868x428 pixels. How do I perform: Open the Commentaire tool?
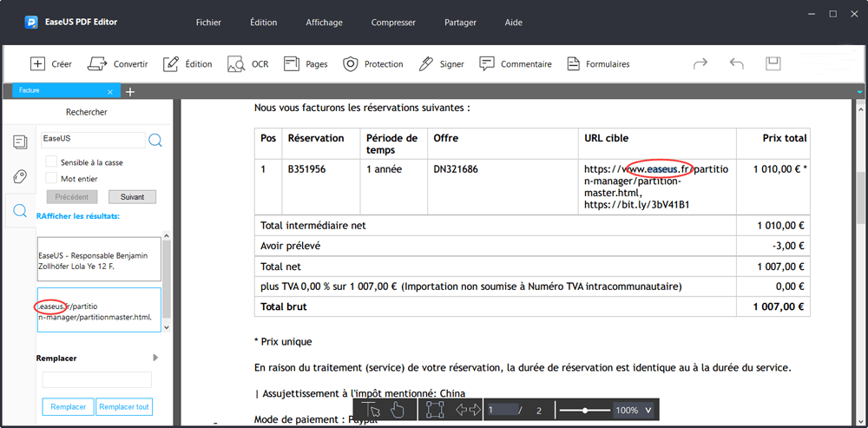click(487, 63)
